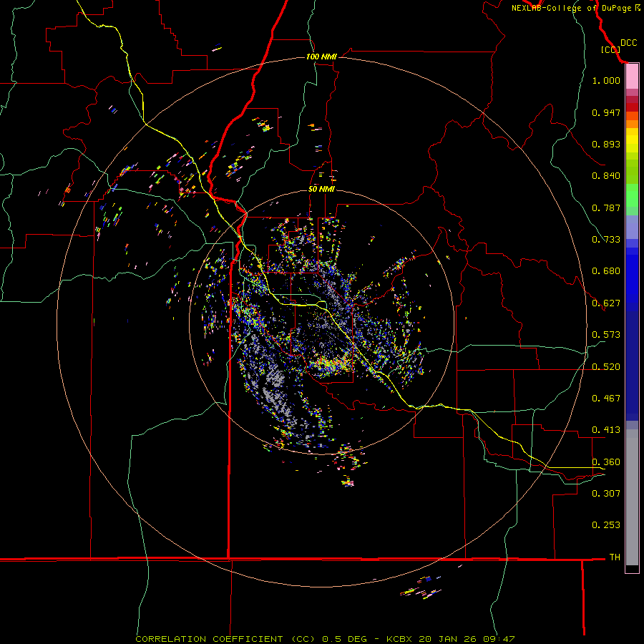
Task: Click the 0.893 legend value
Action: [x=606, y=144]
